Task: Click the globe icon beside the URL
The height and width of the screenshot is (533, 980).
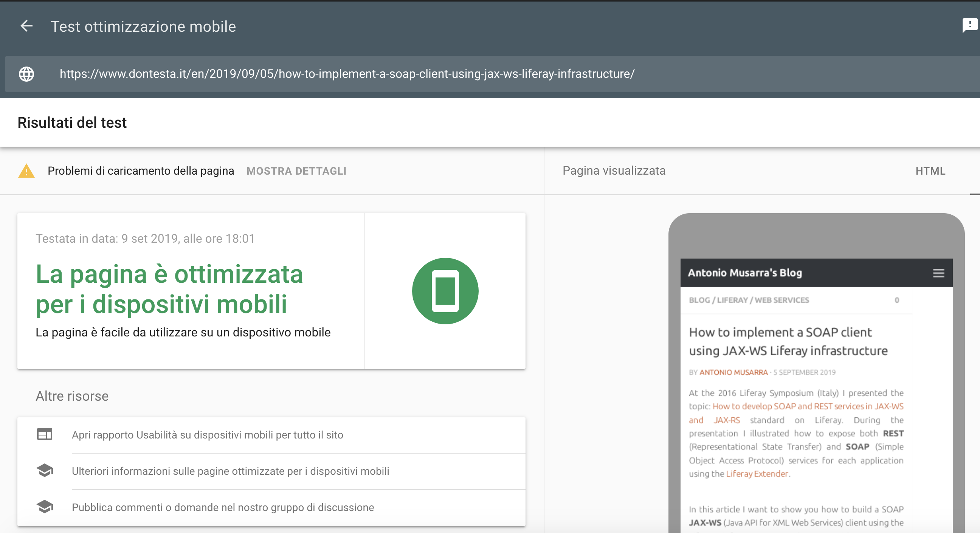Action: click(x=26, y=74)
